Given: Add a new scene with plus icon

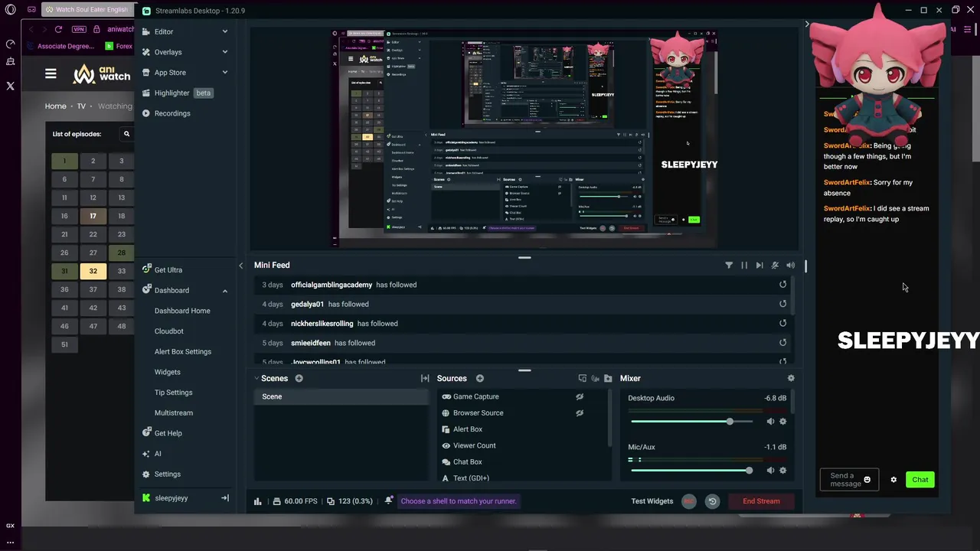Looking at the screenshot, I should (x=299, y=379).
